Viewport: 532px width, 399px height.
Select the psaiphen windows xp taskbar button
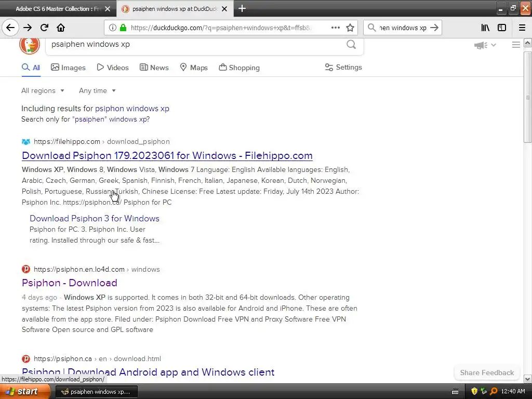[96, 392]
